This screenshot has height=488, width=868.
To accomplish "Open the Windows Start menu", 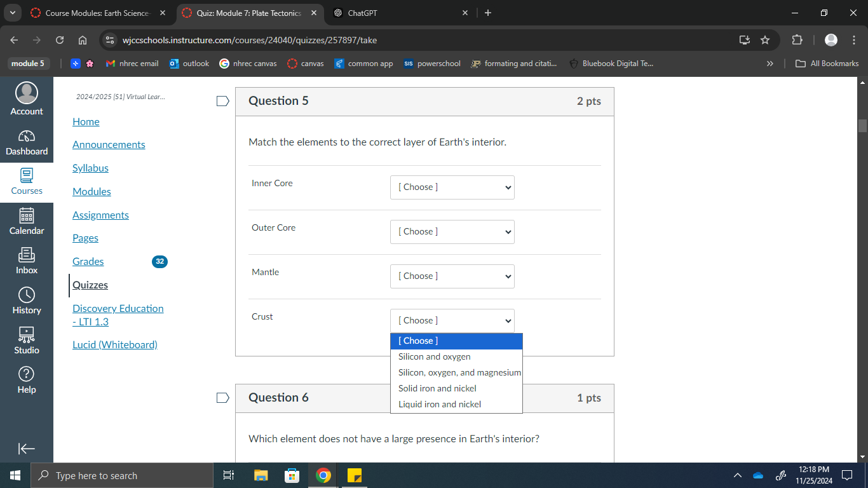I will coord(15,475).
